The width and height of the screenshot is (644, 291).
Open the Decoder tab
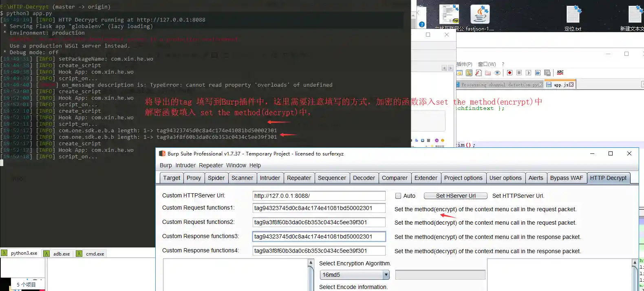point(364,178)
